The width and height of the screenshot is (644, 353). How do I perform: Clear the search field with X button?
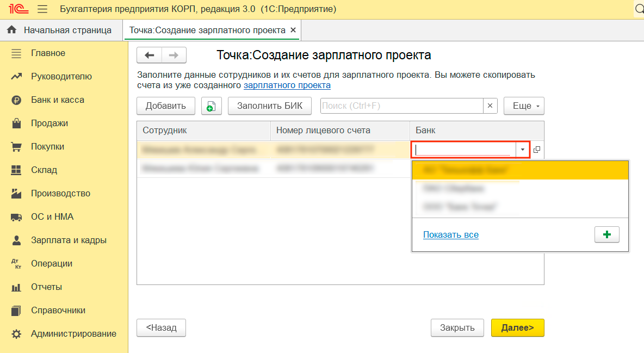point(491,106)
